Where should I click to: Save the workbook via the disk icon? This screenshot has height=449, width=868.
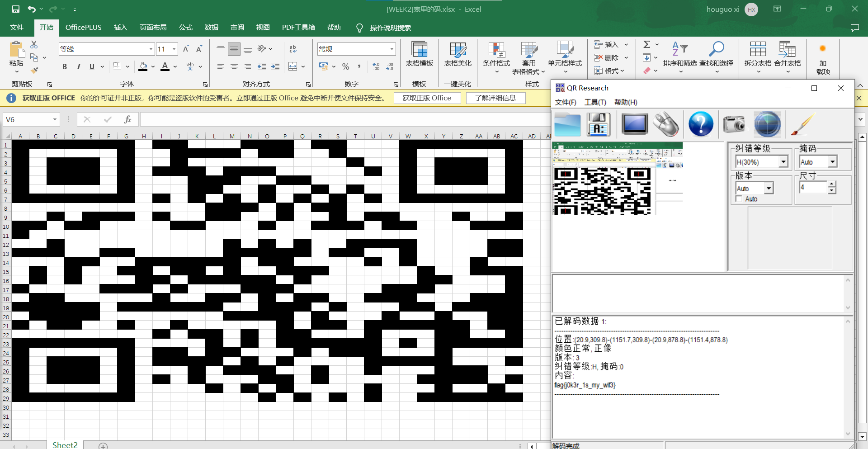point(16,9)
